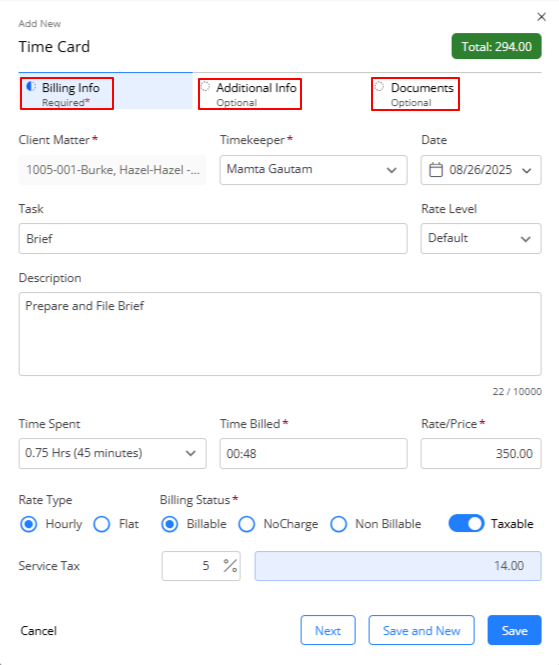559x665 pixels.
Task: Open the Time Spent dropdown
Action: [112, 453]
